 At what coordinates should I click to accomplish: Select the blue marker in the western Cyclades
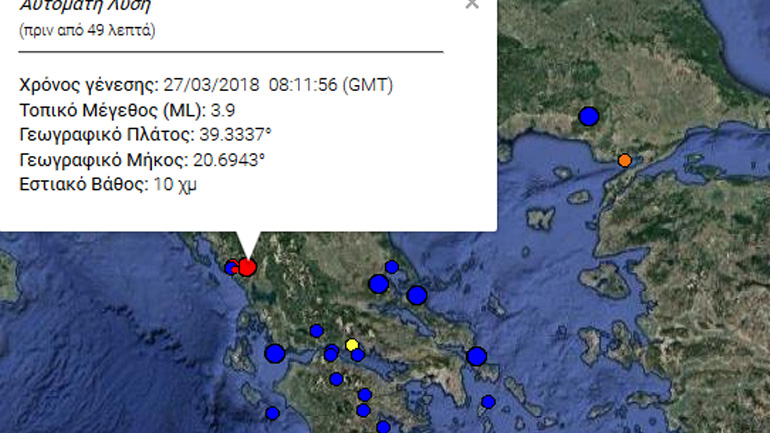pos(488,402)
